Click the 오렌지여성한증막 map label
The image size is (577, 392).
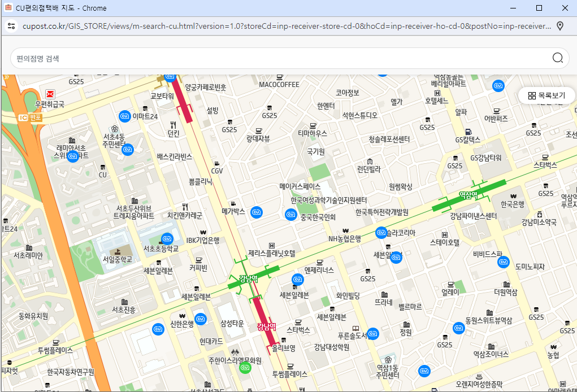(479, 384)
